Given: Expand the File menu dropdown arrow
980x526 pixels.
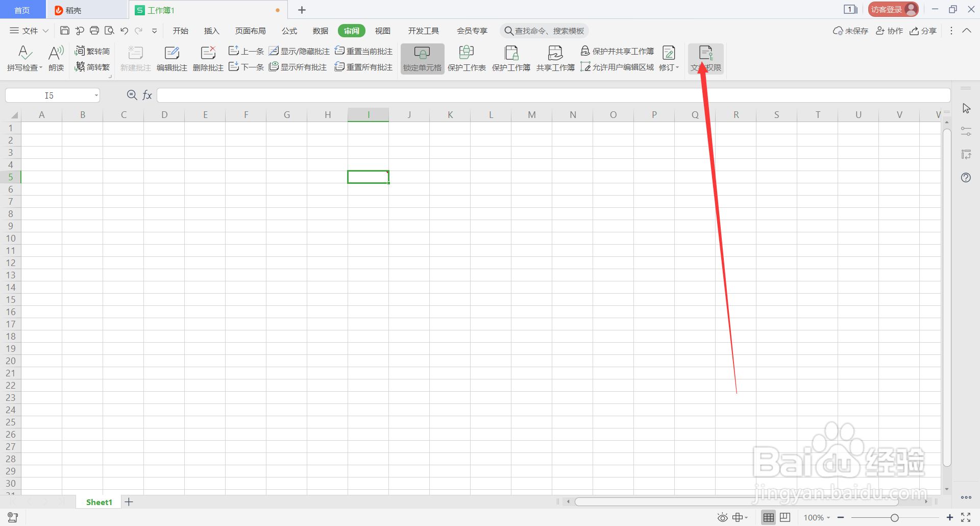Looking at the screenshot, I should click(x=45, y=31).
